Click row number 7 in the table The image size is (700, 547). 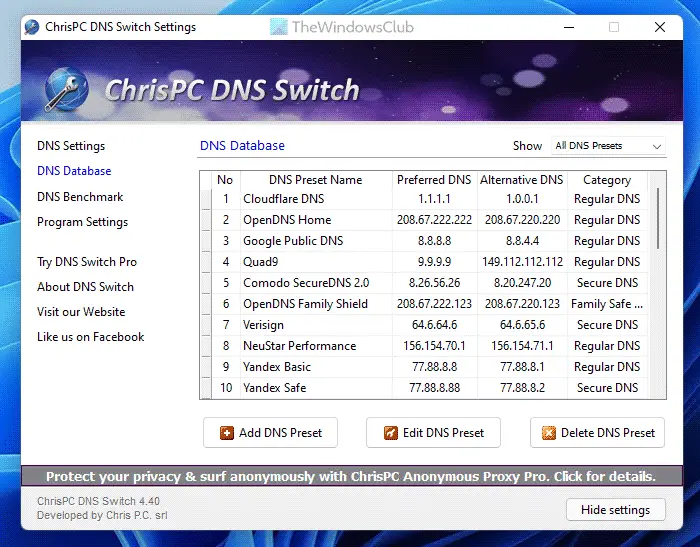point(226,325)
